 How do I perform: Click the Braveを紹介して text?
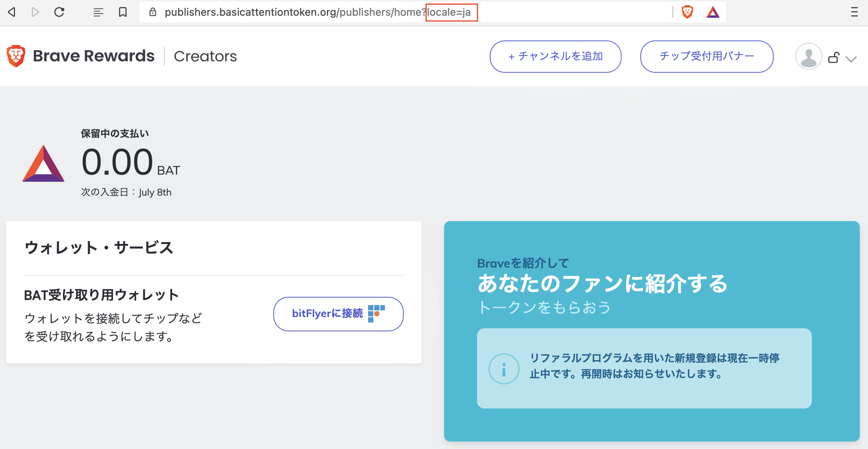tap(523, 263)
